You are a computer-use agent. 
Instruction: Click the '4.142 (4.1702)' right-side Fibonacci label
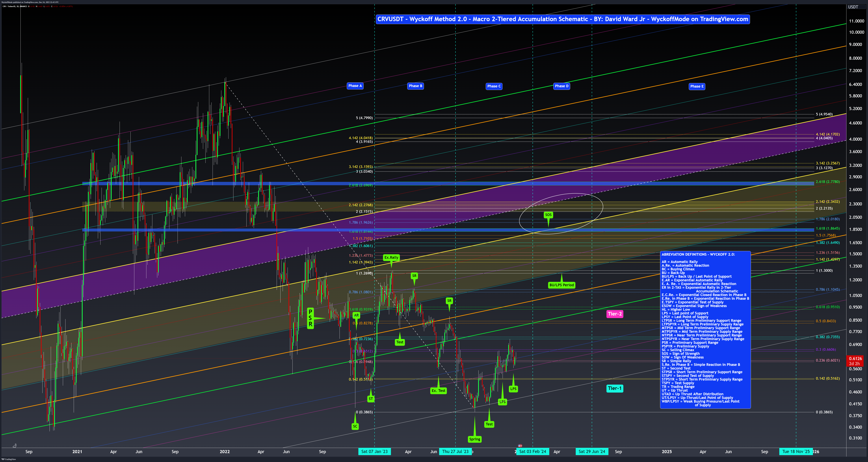click(x=828, y=134)
